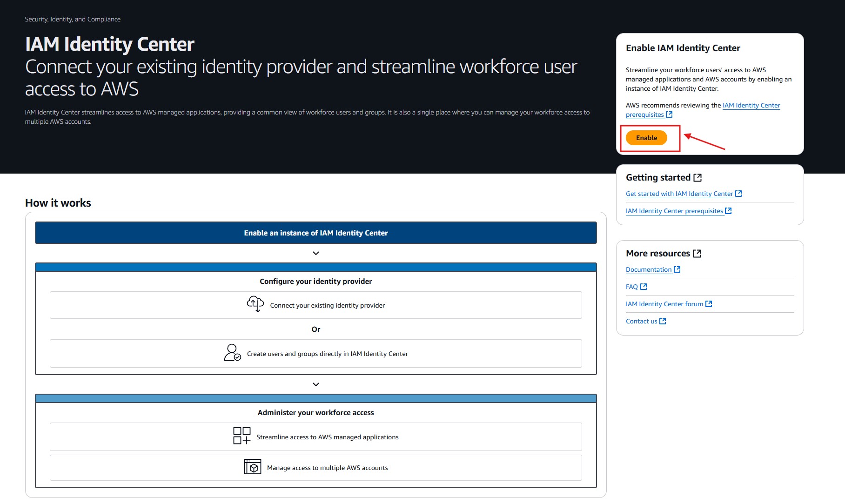Open prerequisites link under Getting started
845x504 pixels.
674,211
